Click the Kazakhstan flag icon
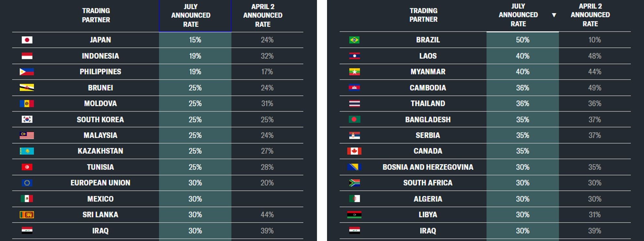Screen dimensions: 644x241 pyautogui.click(x=27, y=151)
